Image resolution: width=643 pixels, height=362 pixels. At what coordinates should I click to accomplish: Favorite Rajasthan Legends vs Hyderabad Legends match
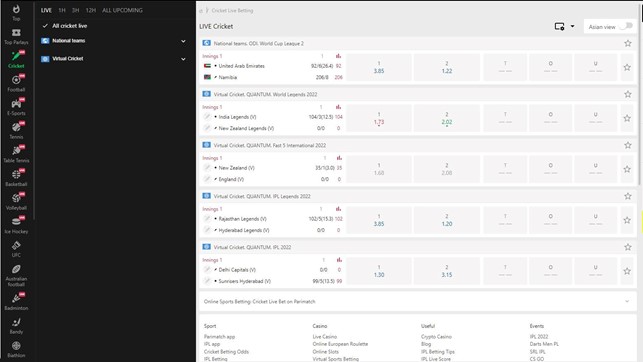click(x=627, y=220)
